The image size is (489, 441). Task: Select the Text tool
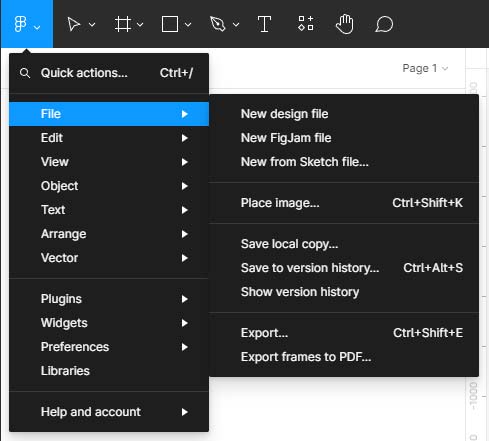(264, 24)
